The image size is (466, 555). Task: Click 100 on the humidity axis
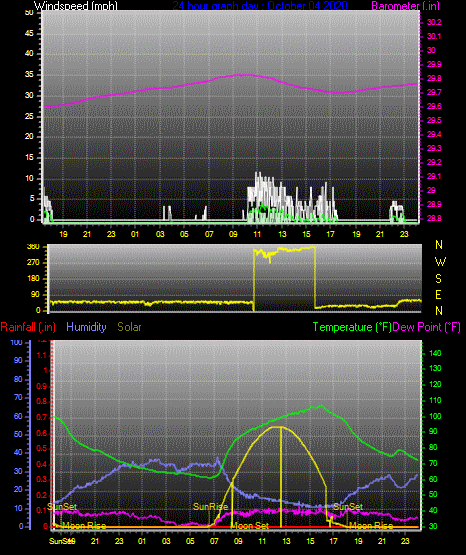click(17, 343)
